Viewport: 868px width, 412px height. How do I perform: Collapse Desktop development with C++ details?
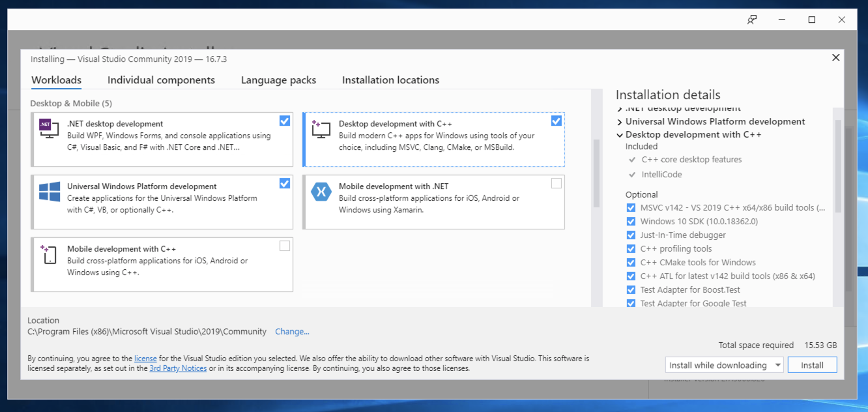[x=620, y=135]
